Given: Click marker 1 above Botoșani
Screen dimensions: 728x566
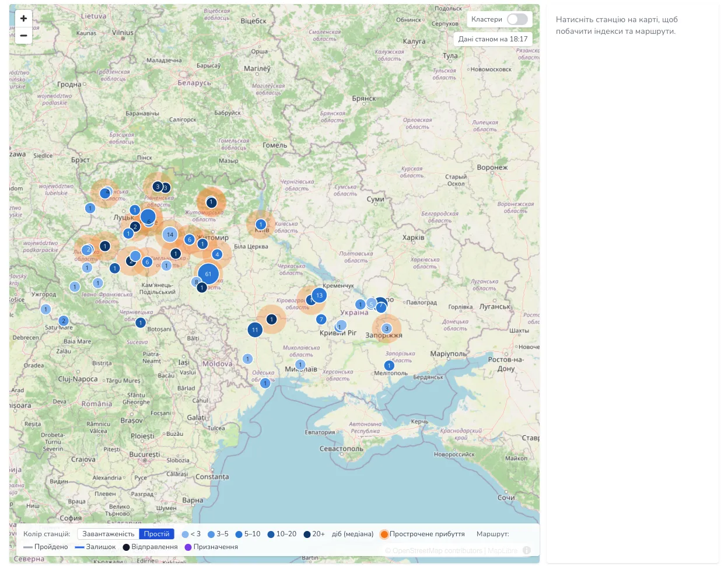Looking at the screenshot, I should pyautogui.click(x=140, y=322).
